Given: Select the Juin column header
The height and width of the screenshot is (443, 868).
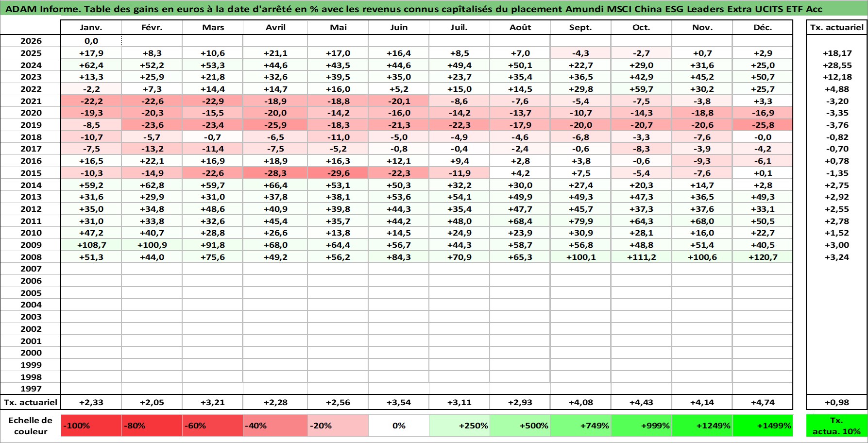Looking at the screenshot, I should [x=399, y=28].
